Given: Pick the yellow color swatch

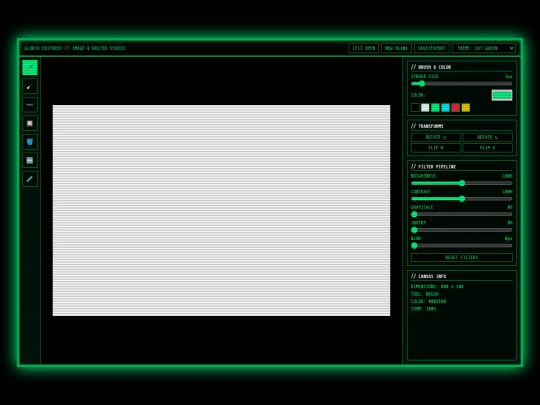Looking at the screenshot, I should [466, 108].
